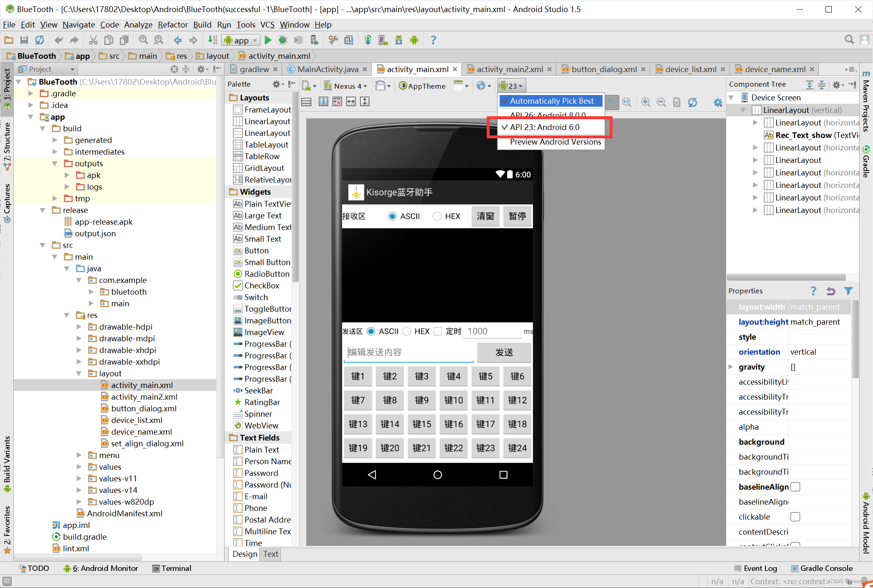Image resolution: width=873 pixels, height=588 pixels.
Task: Toggle the baselineAligned property checkbox
Action: tap(795, 487)
